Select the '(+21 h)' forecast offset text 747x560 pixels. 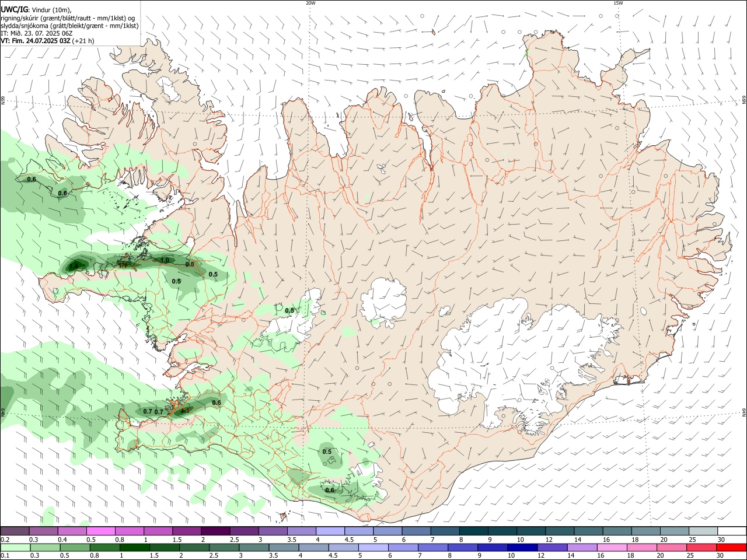tap(83, 41)
